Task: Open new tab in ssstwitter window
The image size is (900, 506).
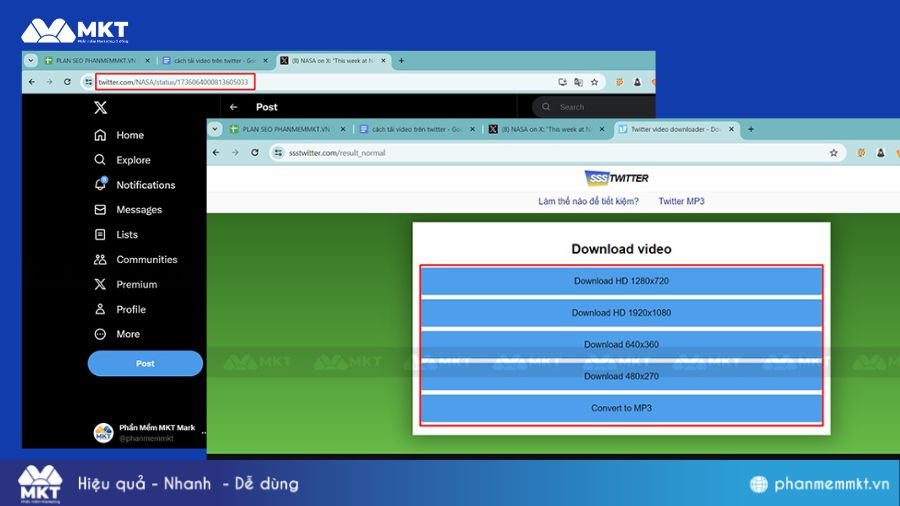Action: point(751,129)
